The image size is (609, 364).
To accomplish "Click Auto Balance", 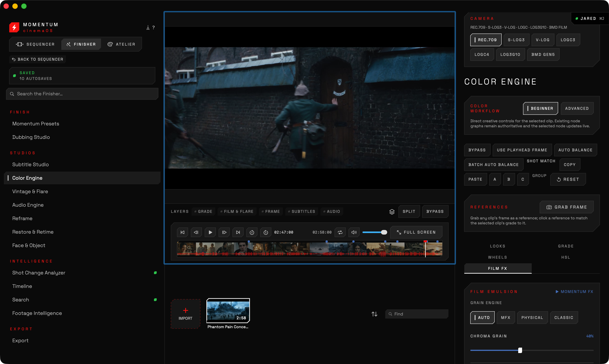I will click(x=575, y=150).
